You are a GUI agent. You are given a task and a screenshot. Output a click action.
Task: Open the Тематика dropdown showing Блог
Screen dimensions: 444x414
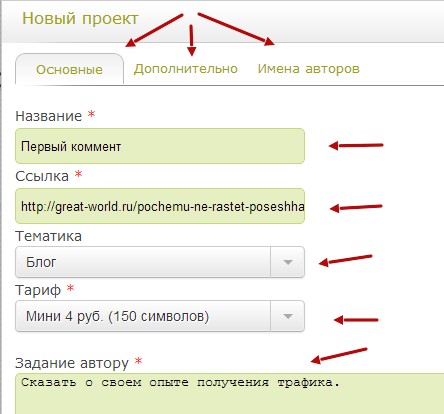(160, 262)
